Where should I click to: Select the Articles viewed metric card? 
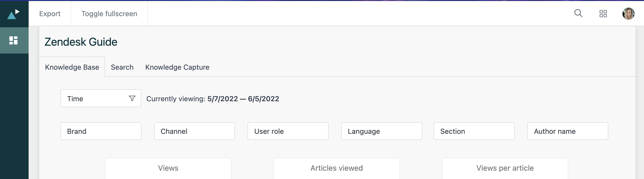pyautogui.click(x=336, y=168)
